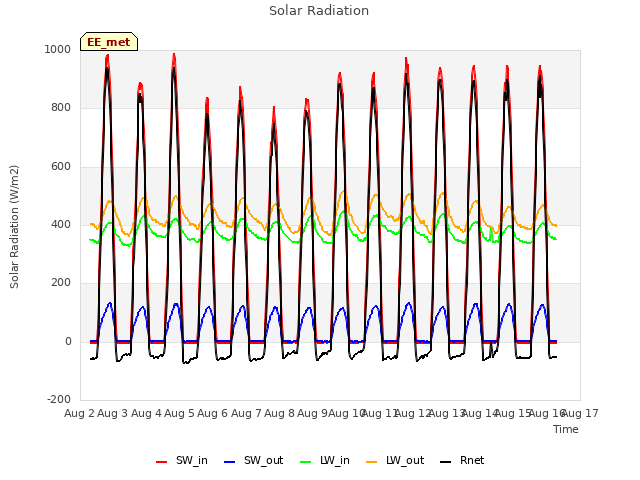Click the Aug 4 x-axis tick label
Screen dimensions: 640x480
146,413
